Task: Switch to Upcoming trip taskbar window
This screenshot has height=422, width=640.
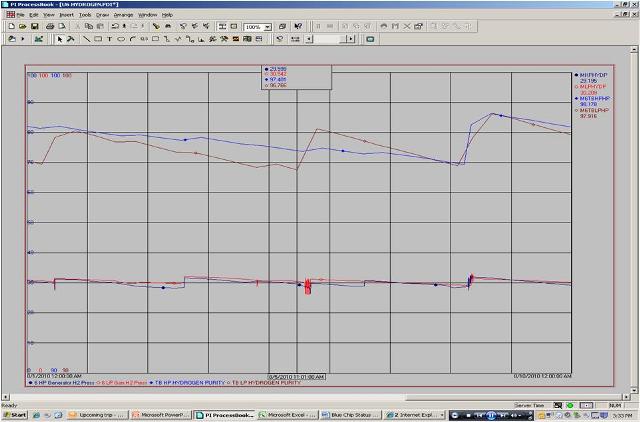Action: pos(97,415)
